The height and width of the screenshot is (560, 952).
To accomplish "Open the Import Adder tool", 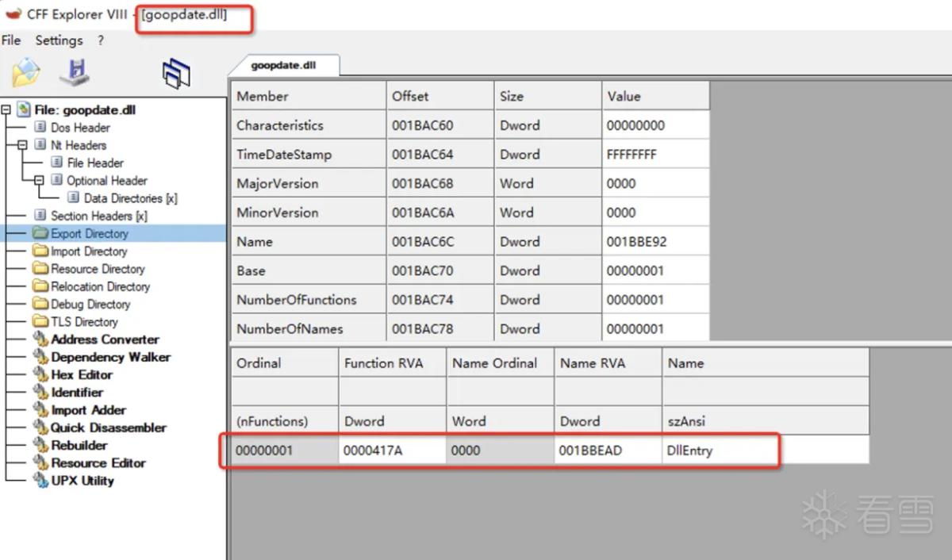I will click(x=88, y=410).
